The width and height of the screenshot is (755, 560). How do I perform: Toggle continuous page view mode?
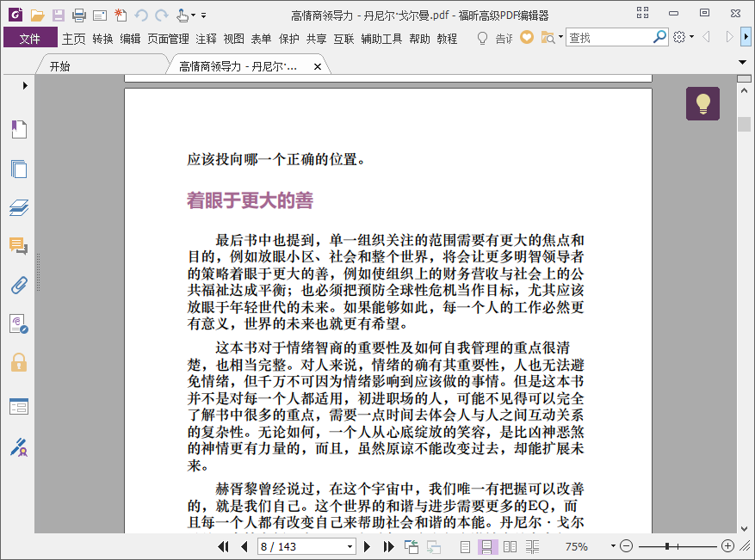[x=486, y=546]
